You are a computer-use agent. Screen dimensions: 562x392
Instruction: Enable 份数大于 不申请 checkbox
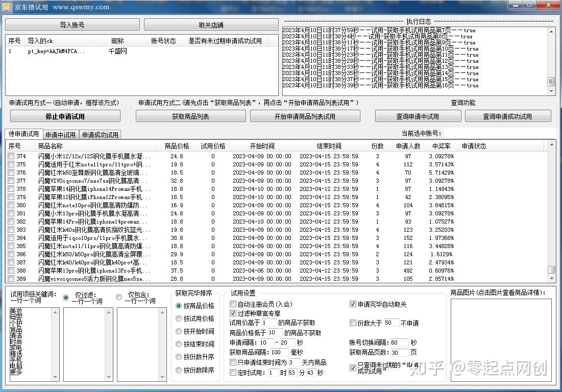tap(353, 323)
